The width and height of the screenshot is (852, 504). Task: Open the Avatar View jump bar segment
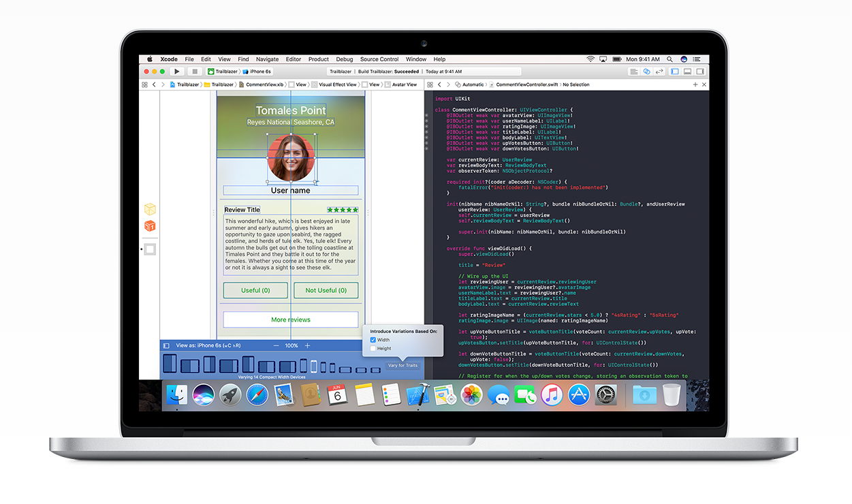tap(401, 84)
